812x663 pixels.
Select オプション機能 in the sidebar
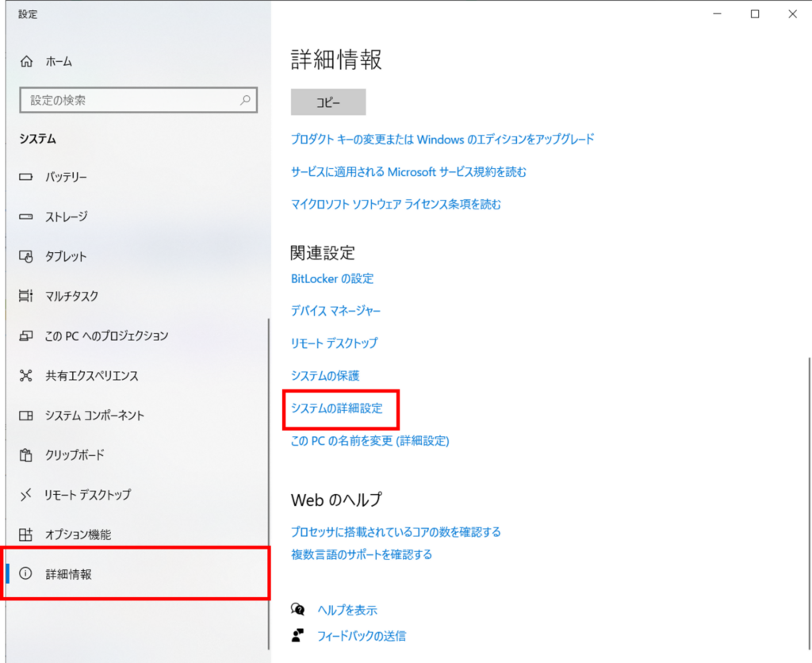(x=78, y=534)
